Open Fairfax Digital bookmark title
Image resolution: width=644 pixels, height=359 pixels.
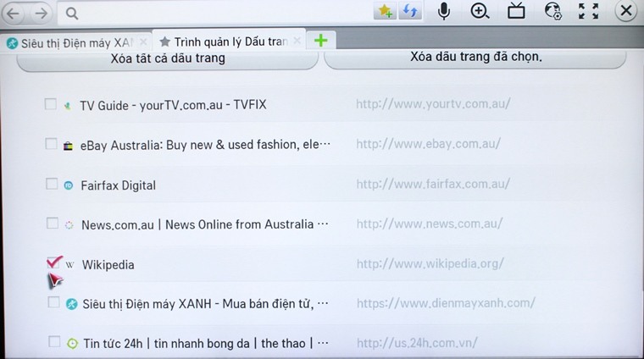click(x=119, y=185)
